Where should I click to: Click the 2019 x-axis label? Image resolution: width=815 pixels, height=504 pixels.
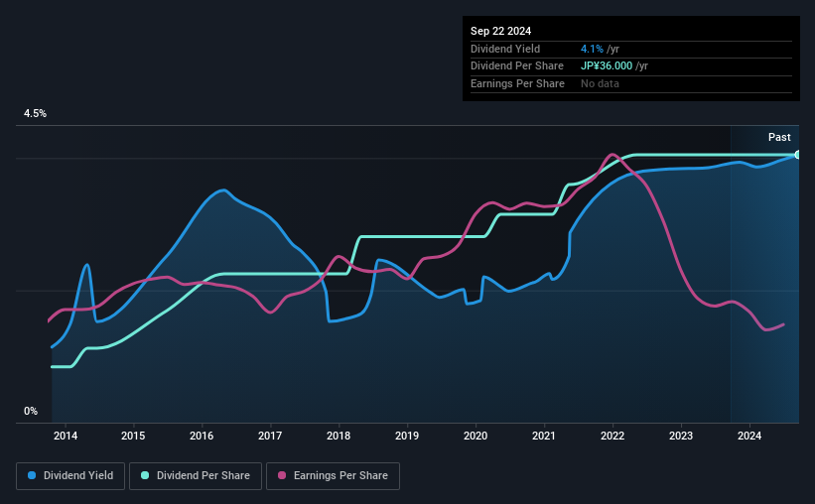point(407,436)
